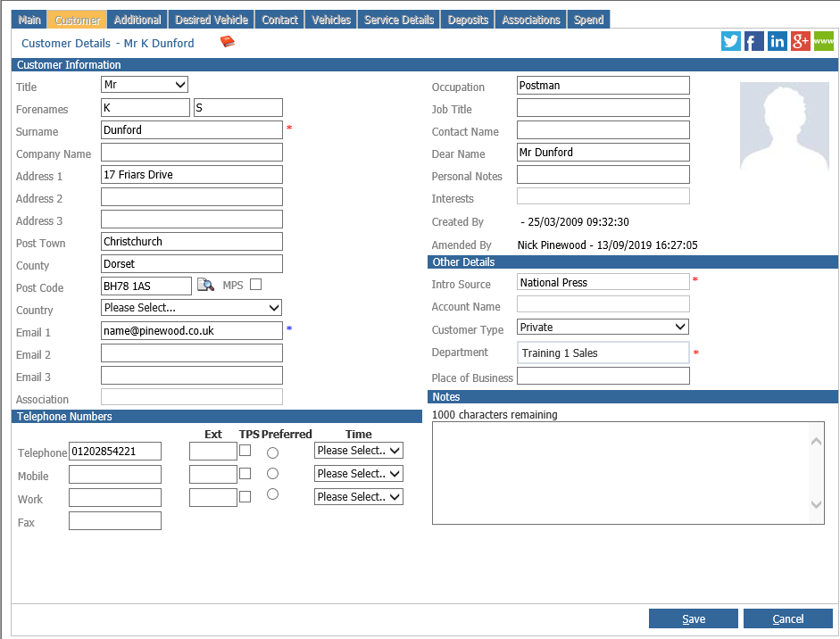This screenshot has height=639, width=840.
Task: Switch to the Desired Vehicle tab
Action: 212,20
